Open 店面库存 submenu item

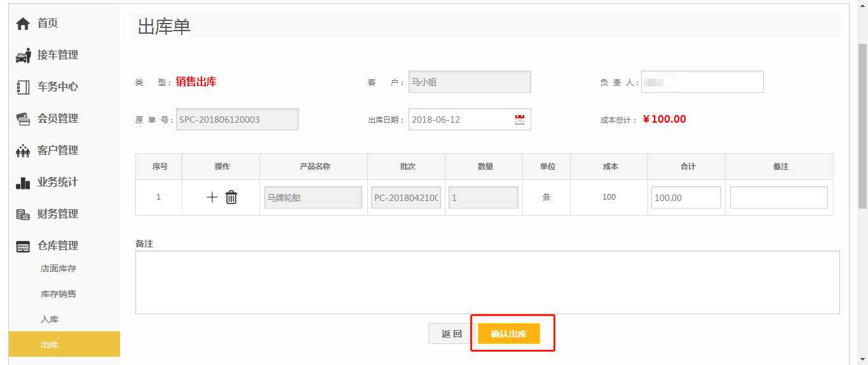58,268
